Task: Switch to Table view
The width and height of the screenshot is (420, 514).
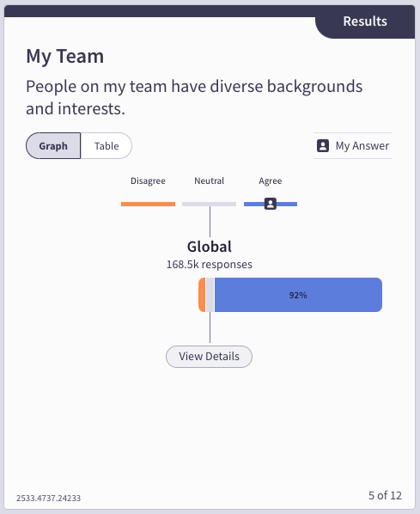Action: (x=107, y=146)
